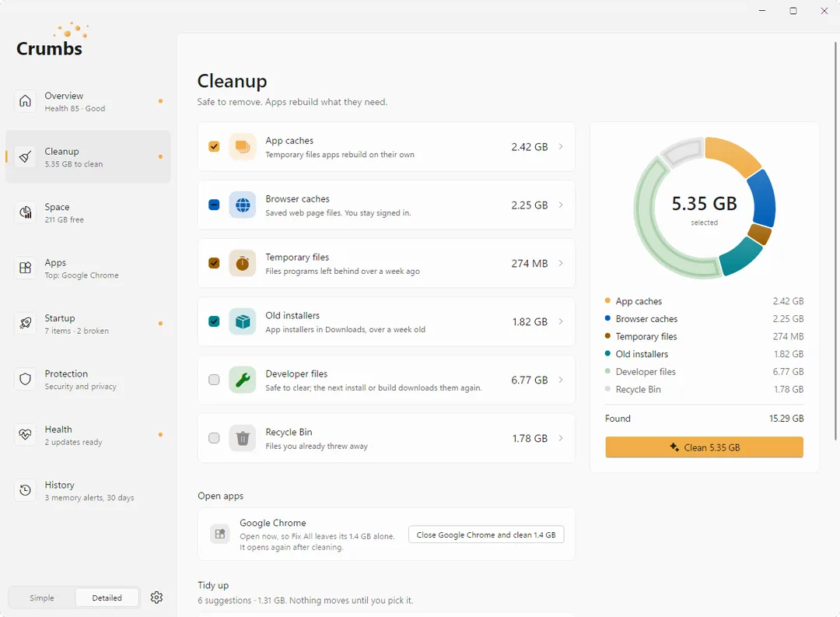Open Health with 2 updates ready
The height and width of the screenshot is (617, 840).
click(89, 435)
